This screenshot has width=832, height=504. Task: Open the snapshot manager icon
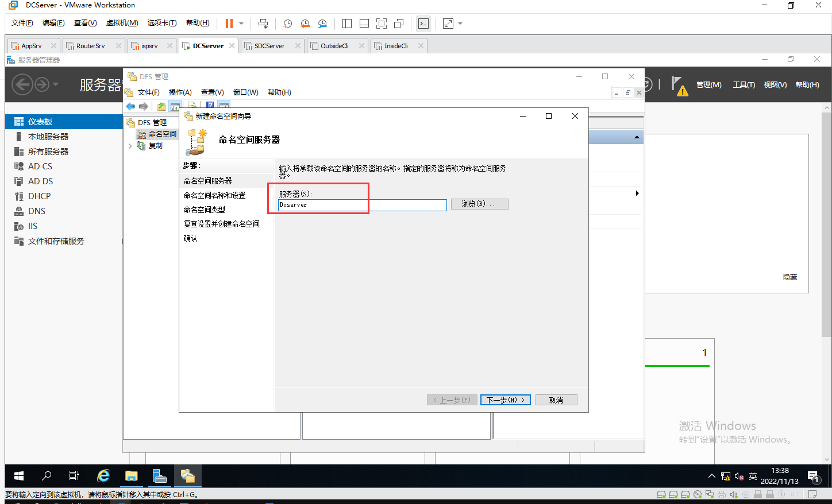(322, 24)
